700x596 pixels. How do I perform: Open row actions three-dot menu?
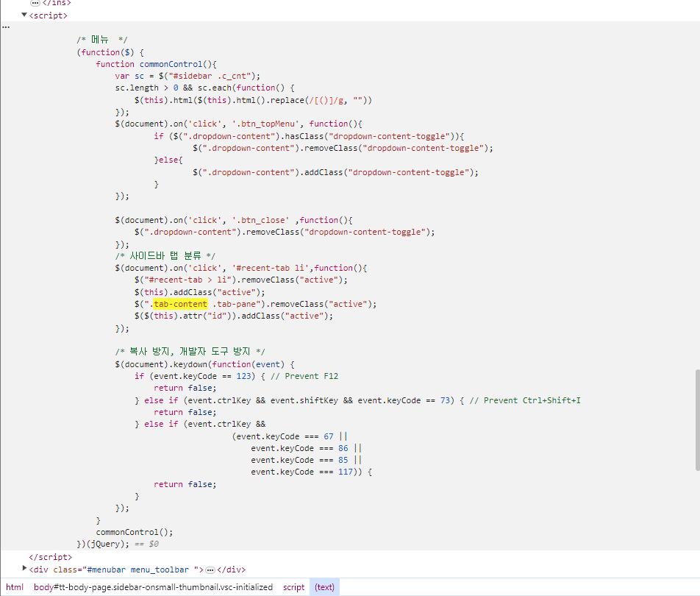tap(6, 27)
